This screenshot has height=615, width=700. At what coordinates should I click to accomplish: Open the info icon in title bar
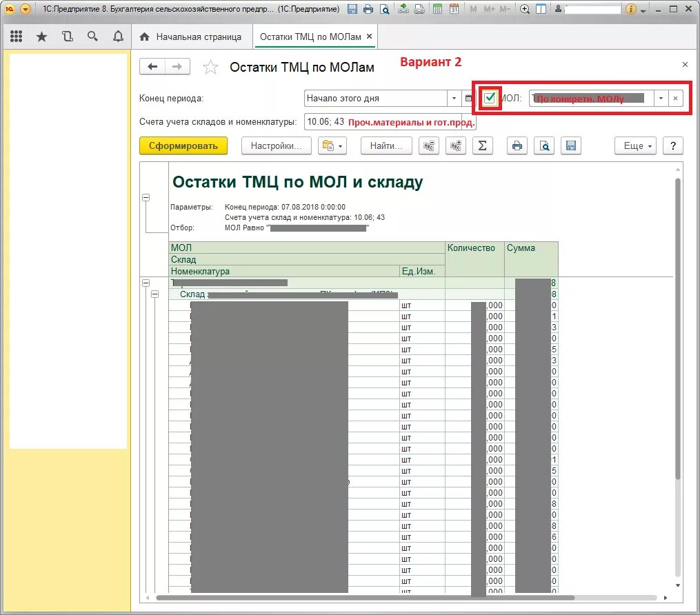630,9
